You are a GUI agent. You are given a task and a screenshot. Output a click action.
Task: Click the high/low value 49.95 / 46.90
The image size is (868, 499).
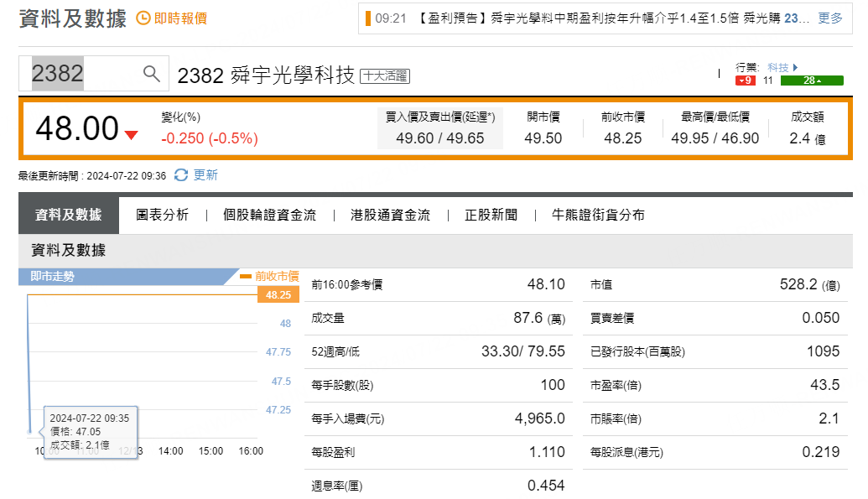pyautogui.click(x=715, y=138)
